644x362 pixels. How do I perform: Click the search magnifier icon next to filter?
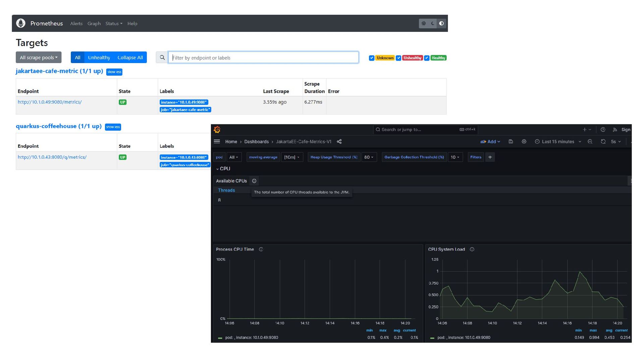162,57
